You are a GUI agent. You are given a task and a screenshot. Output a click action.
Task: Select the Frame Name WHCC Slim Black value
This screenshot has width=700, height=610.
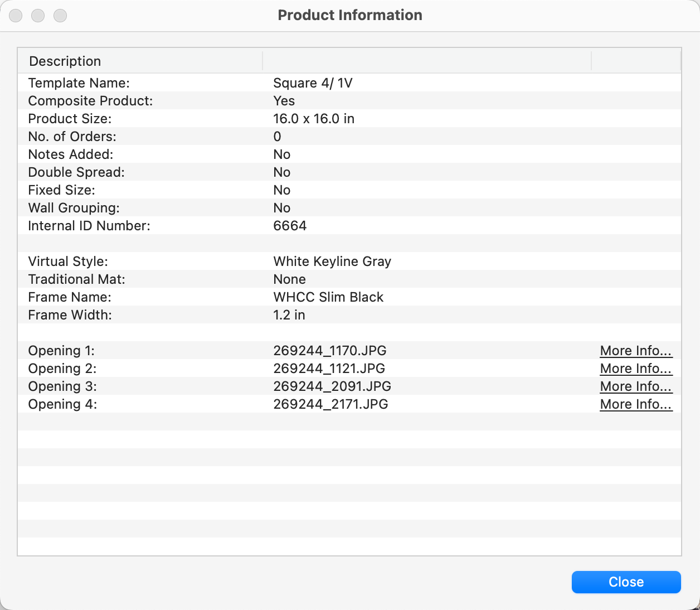(328, 297)
